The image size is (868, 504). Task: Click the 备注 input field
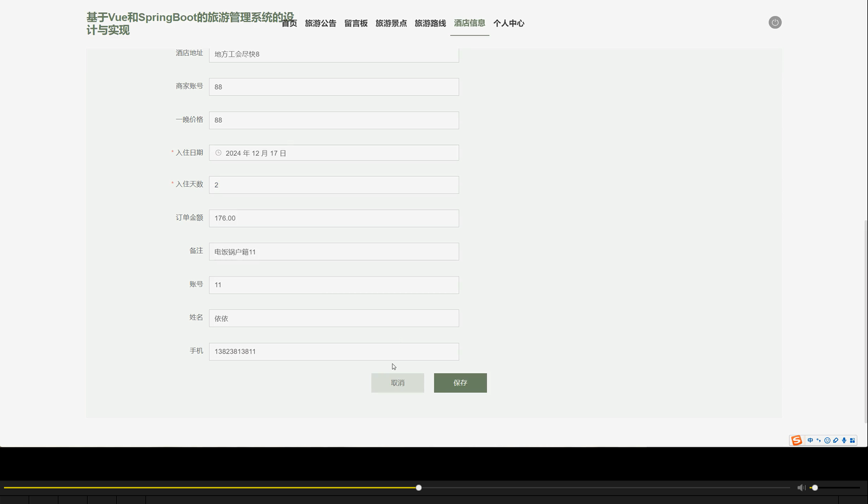coord(334,251)
